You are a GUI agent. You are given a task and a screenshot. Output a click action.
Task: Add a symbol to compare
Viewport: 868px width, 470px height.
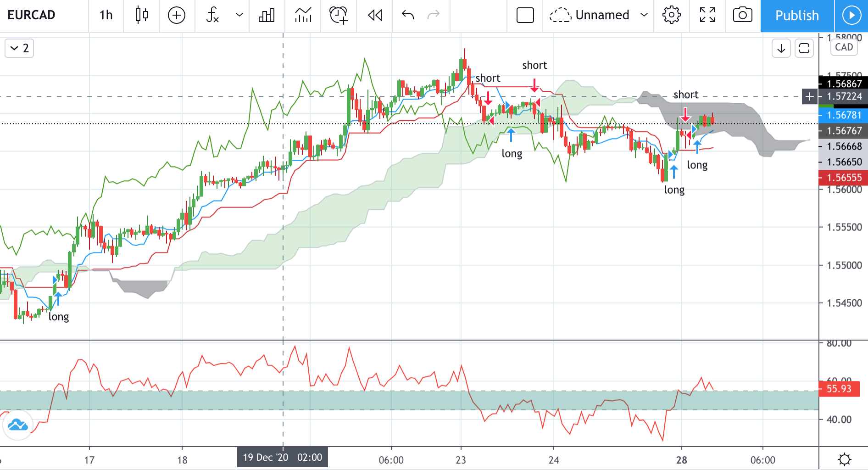pyautogui.click(x=177, y=15)
